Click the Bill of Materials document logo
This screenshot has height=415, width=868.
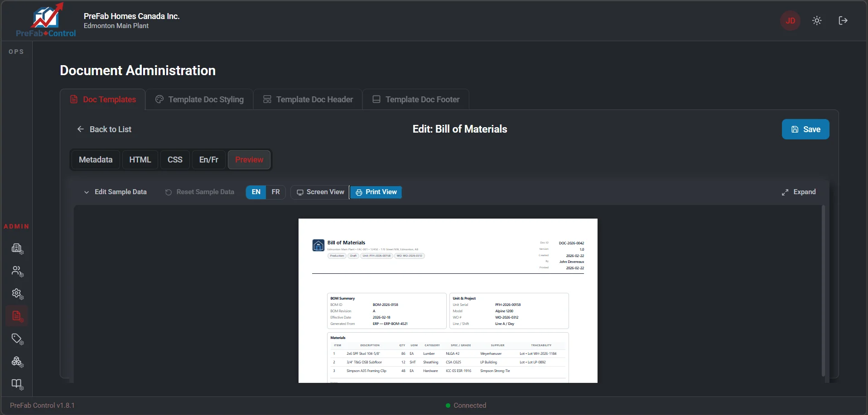click(x=318, y=245)
